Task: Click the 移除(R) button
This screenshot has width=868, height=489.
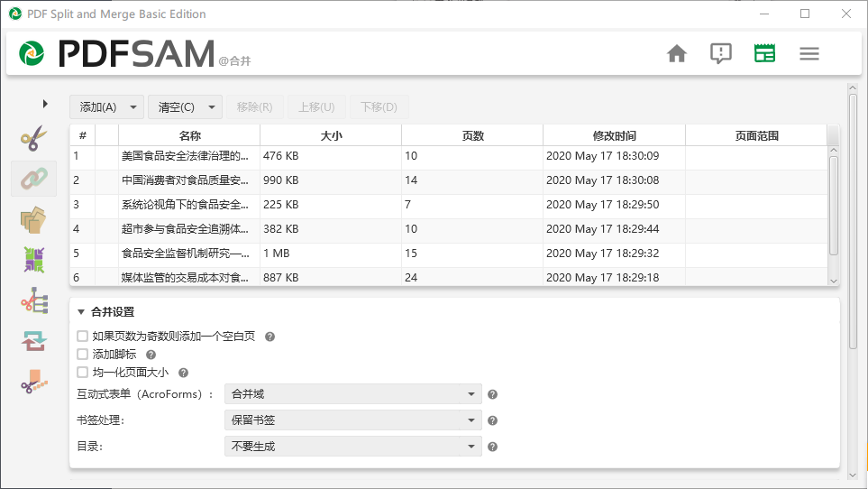Action: point(255,106)
